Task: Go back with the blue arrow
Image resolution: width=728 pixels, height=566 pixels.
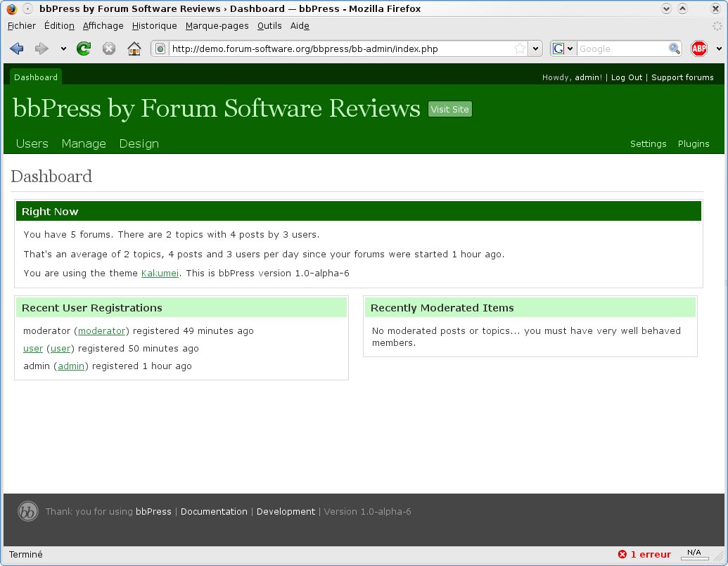Action: [x=17, y=49]
